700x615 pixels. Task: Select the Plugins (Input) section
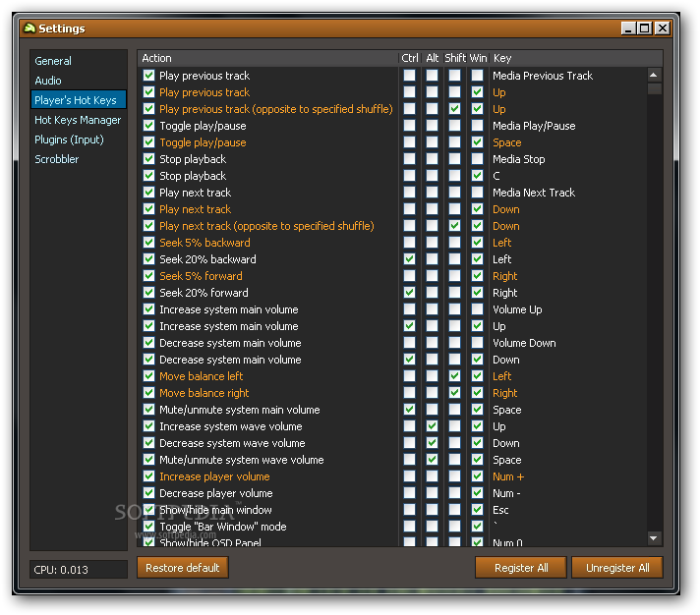pyautogui.click(x=69, y=140)
